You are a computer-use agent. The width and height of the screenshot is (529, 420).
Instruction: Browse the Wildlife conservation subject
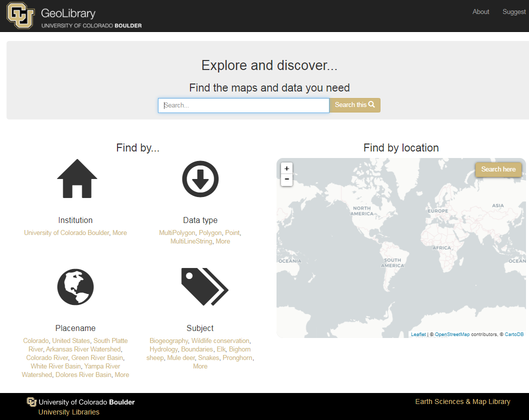point(220,341)
